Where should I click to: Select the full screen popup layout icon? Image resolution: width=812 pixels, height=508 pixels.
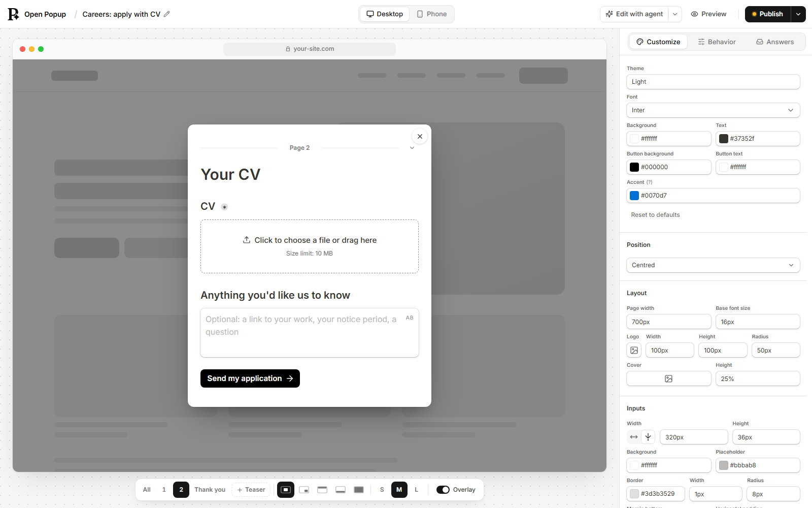[359, 490]
